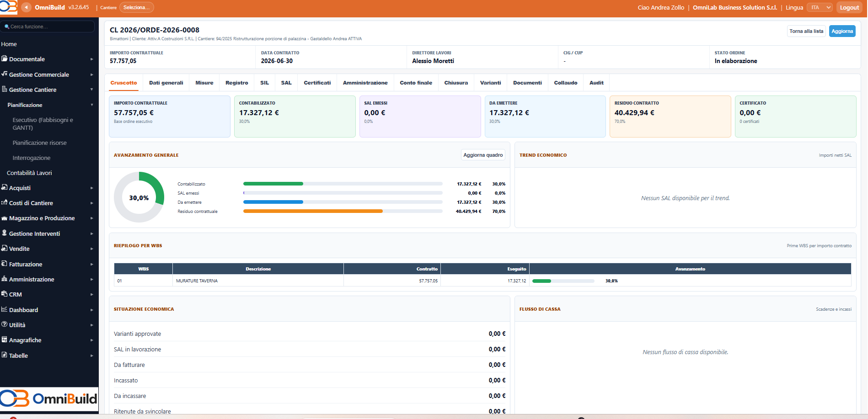Screen dimensions: 868x419
Task: Click the Costi di Cantiere icon
Action: pos(4,202)
